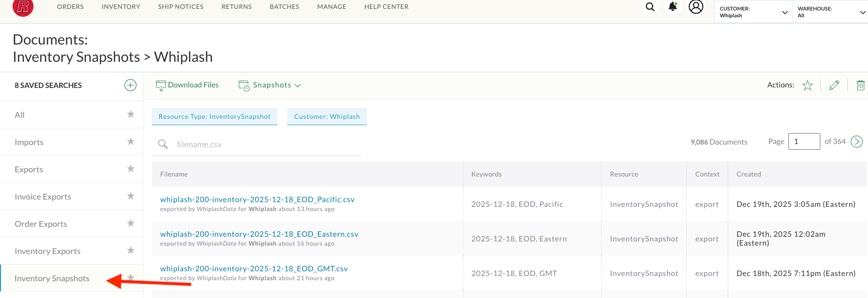Open the Ship Notices menu

181,7
